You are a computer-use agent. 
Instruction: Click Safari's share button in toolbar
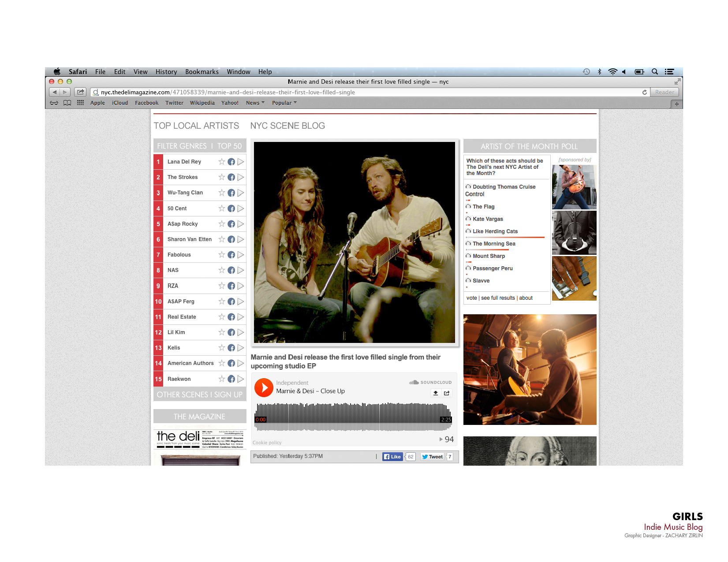point(80,92)
